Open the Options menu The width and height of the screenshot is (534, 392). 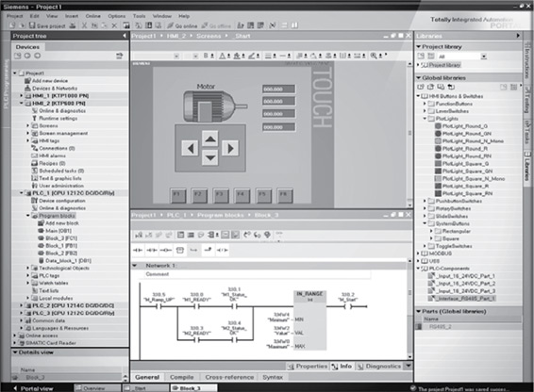117,16
